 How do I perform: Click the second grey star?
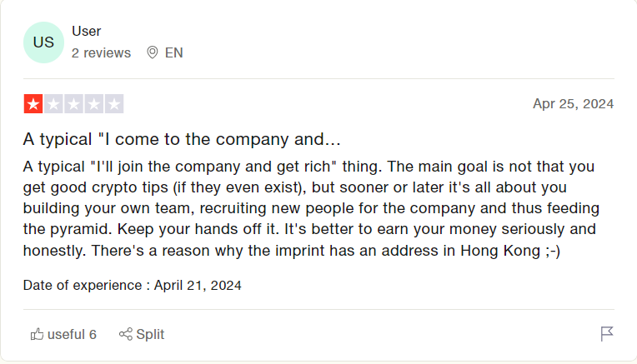[53, 104]
